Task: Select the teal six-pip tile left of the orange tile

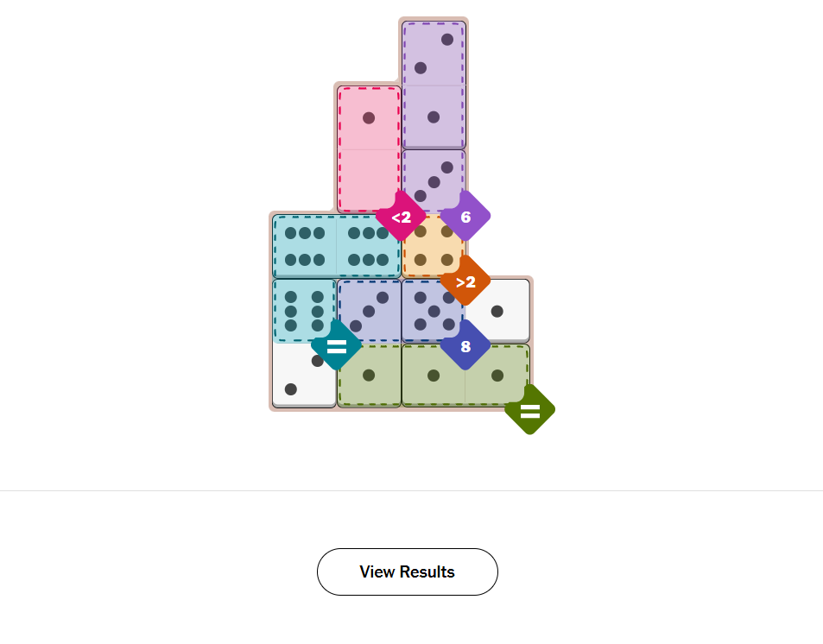Action: tap(369, 245)
